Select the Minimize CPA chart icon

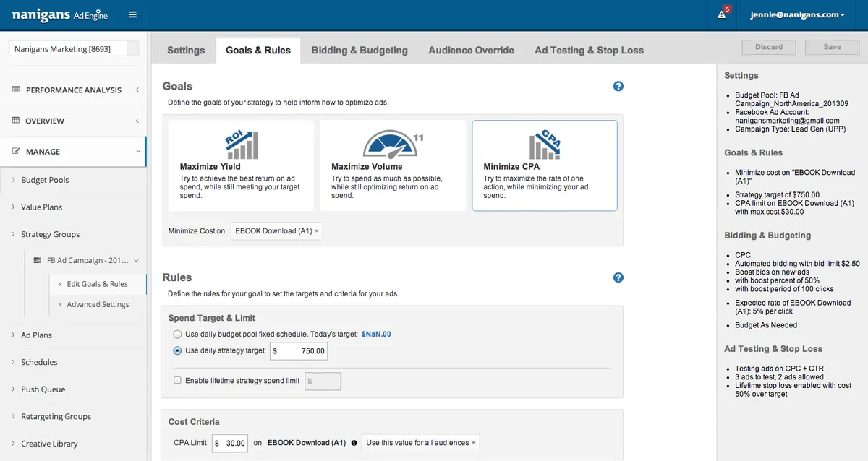click(x=545, y=145)
